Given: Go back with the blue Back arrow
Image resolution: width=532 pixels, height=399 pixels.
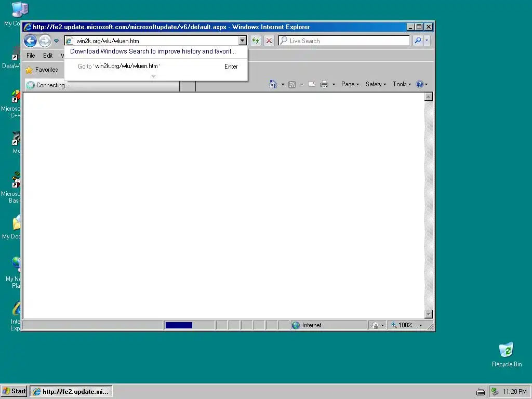Looking at the screenshot, I should click(x=30, y=41).
